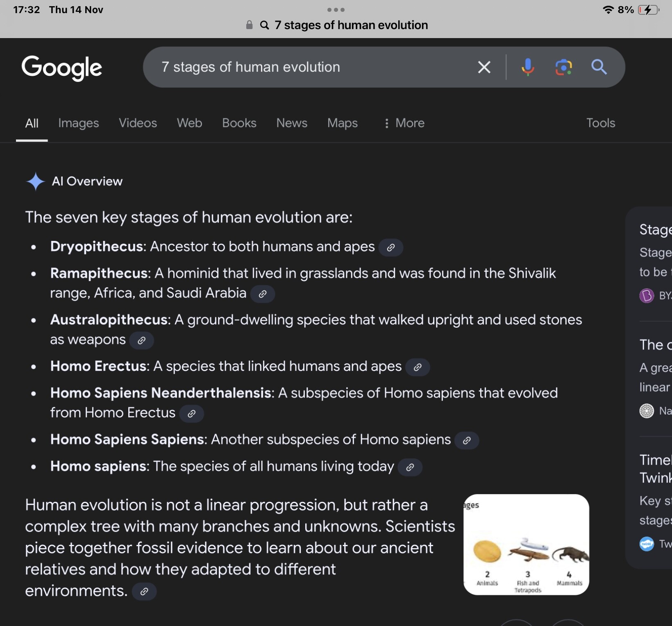The width and height of the screenshot is (672, 626).
Task: Expand the More tabs dropdown
Action: tap(404, 123)
